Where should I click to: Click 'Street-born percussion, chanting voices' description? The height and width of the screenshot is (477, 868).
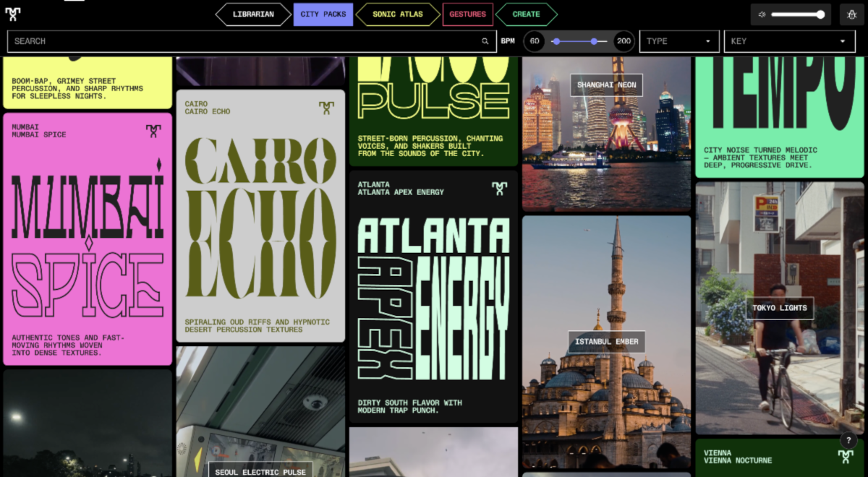tap(430, 145)
